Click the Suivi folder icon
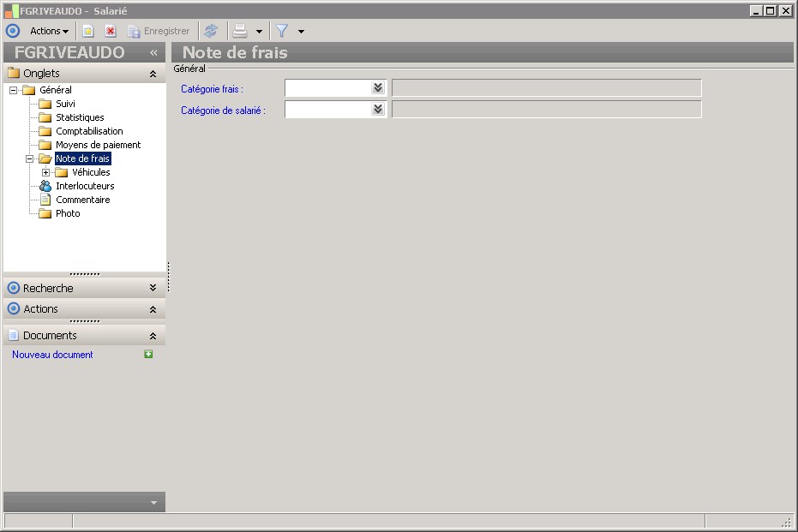Image resolution: width=798 pixels, height=532 pixels. [45, 104]
